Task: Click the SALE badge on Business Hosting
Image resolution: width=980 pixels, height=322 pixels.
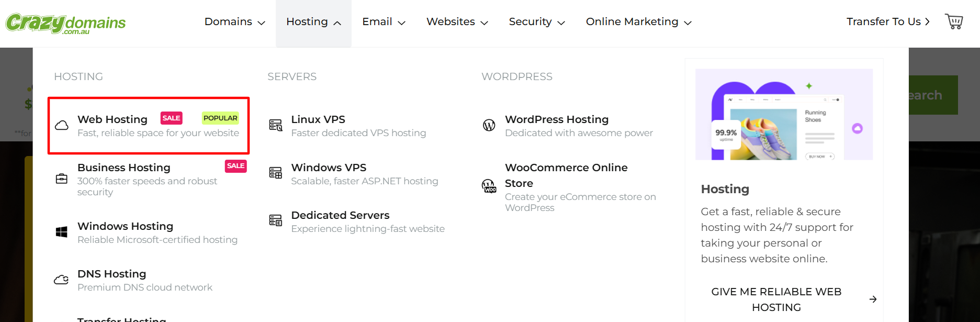Action: [235, 166]
